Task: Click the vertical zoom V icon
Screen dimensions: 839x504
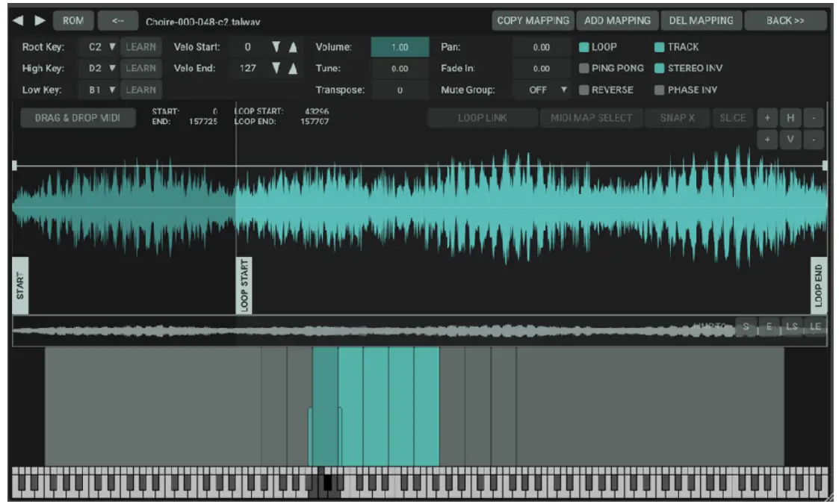Action: tap(790, 139)
